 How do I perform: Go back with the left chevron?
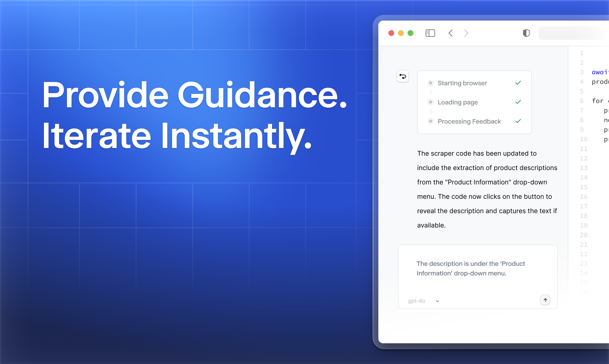click(x=451, y=33)
